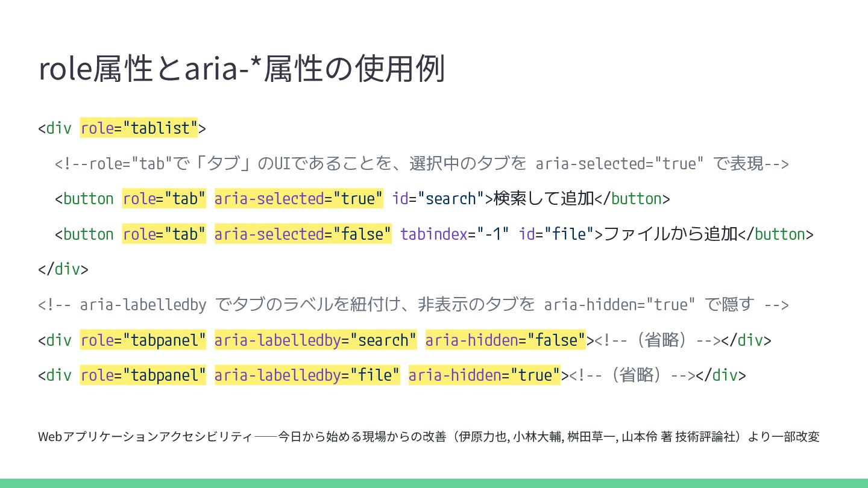Click the 検索して追加 button text
Viewport: 868px width, 488px height.
[x=544, y=199]
